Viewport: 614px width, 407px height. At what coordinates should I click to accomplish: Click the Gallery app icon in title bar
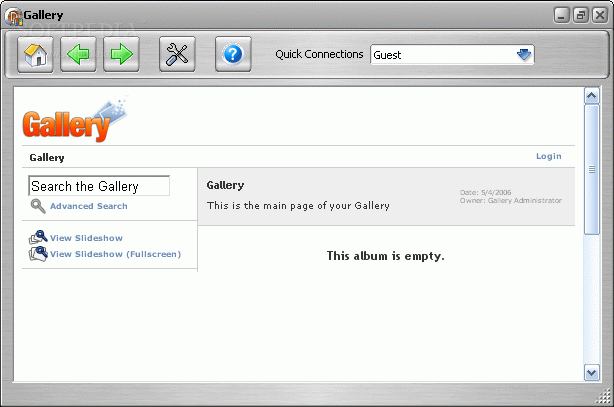coord(13,16)
